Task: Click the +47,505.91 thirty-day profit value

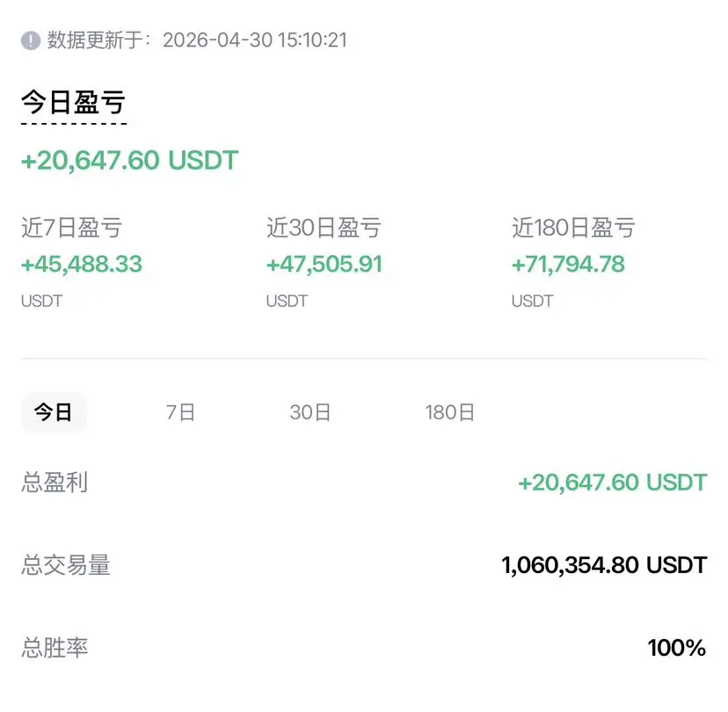Action: (x=324, y=264)
